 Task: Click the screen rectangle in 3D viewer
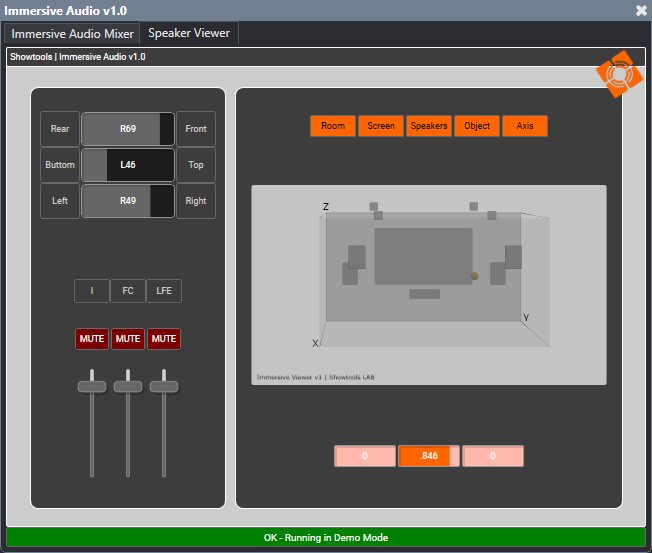tap(423, 256)
